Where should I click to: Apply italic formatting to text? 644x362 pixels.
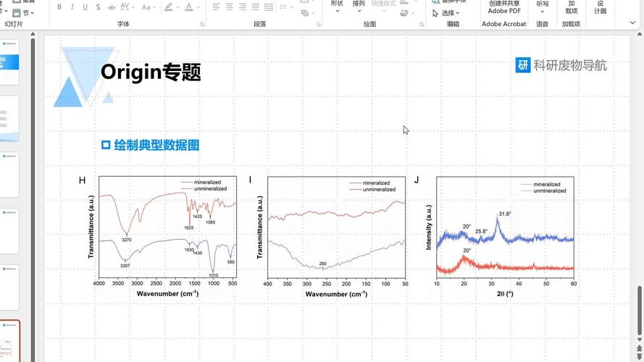tap(72, 7)
